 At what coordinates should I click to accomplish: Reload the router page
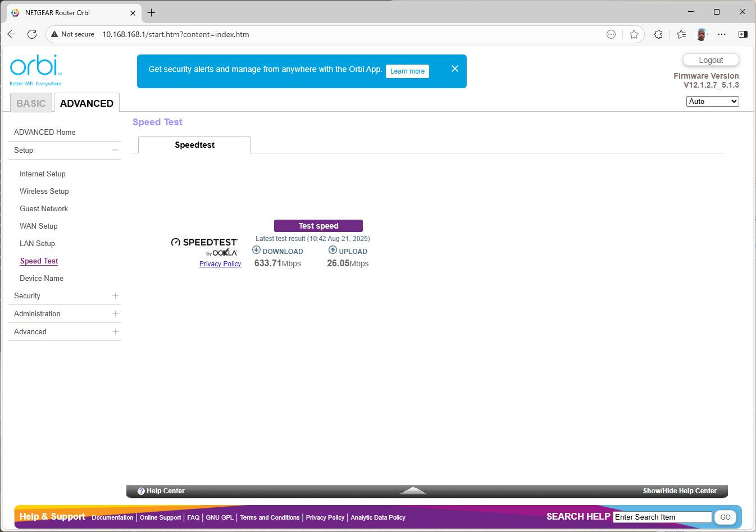(32, 34)
